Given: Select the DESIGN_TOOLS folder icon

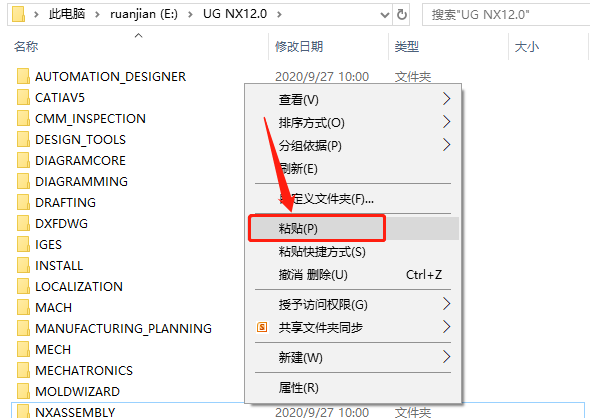Looking at the screenshot, I should (x=23, y=139).
